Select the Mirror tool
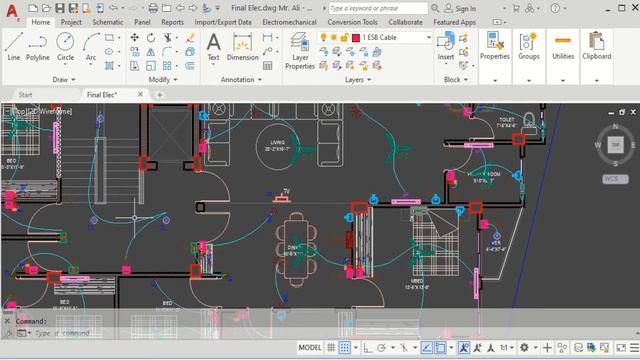Viewport: 640px width, 360px height. [151, 52]
